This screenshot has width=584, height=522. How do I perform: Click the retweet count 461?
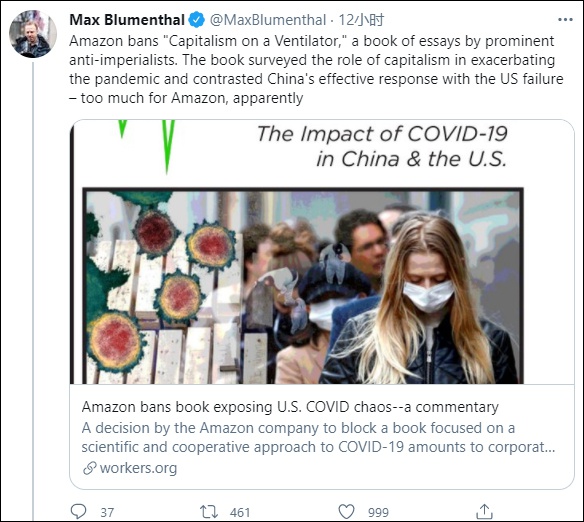240,513
